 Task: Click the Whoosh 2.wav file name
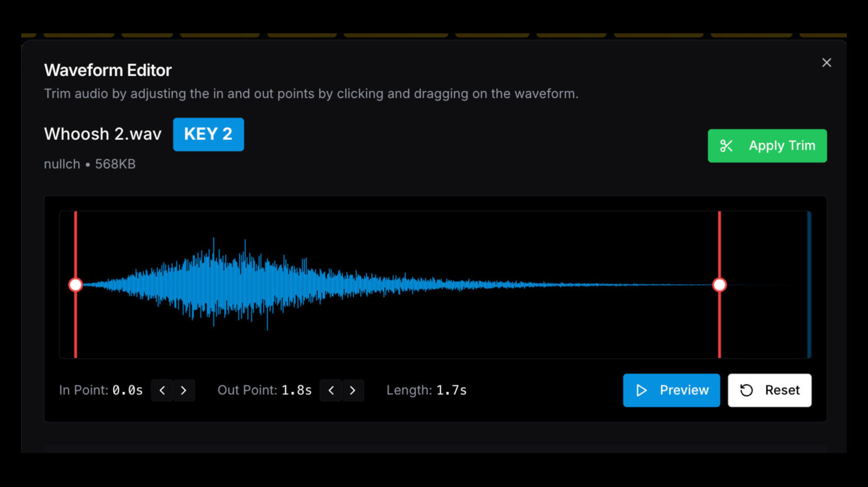103,134
